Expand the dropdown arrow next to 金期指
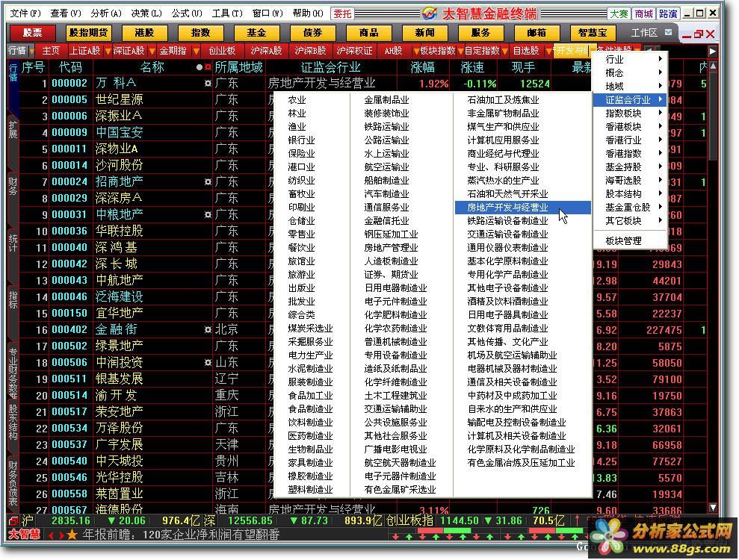 tap(196, 51)
